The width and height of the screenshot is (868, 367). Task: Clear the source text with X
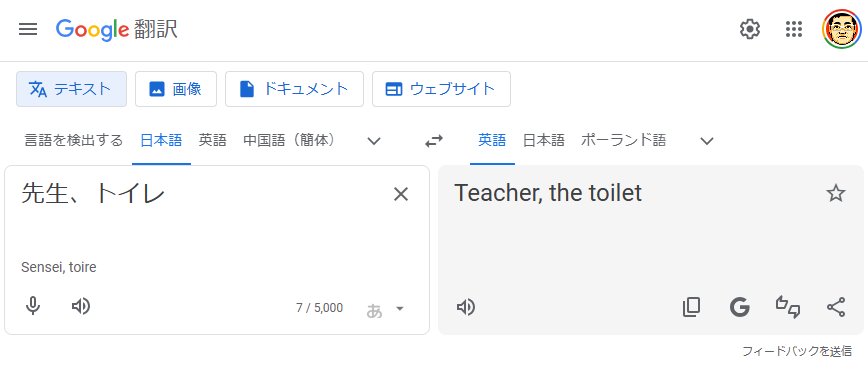[400, 194]
